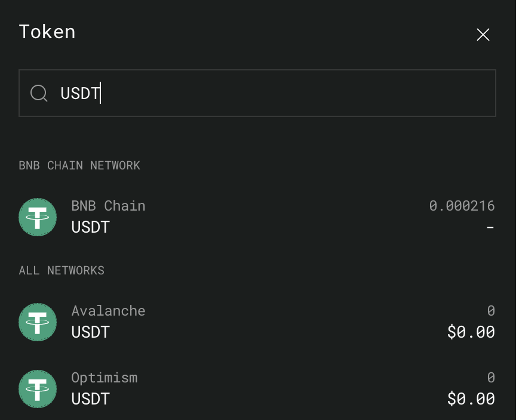Viewport: 516px width, 420px height.
Task: Select the Optimism network label
Action: (104, 378)
